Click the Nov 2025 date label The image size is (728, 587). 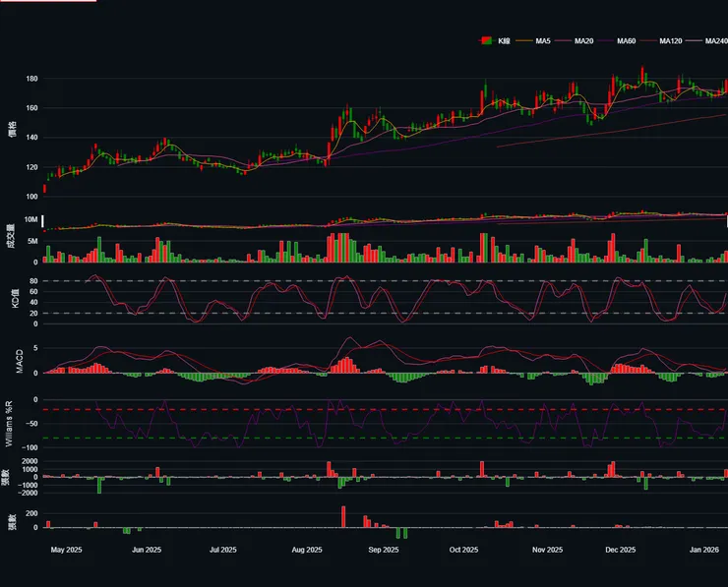(x=547, y=550)
